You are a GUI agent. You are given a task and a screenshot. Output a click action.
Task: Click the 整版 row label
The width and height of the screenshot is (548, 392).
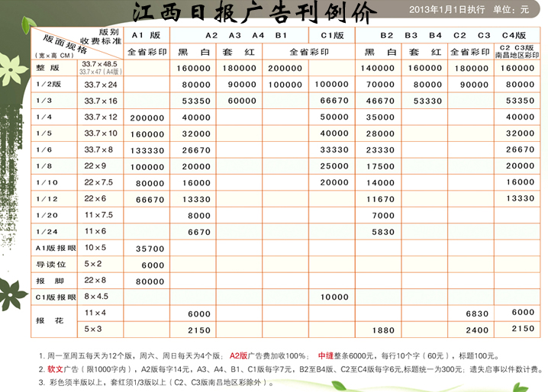[48, 68]
